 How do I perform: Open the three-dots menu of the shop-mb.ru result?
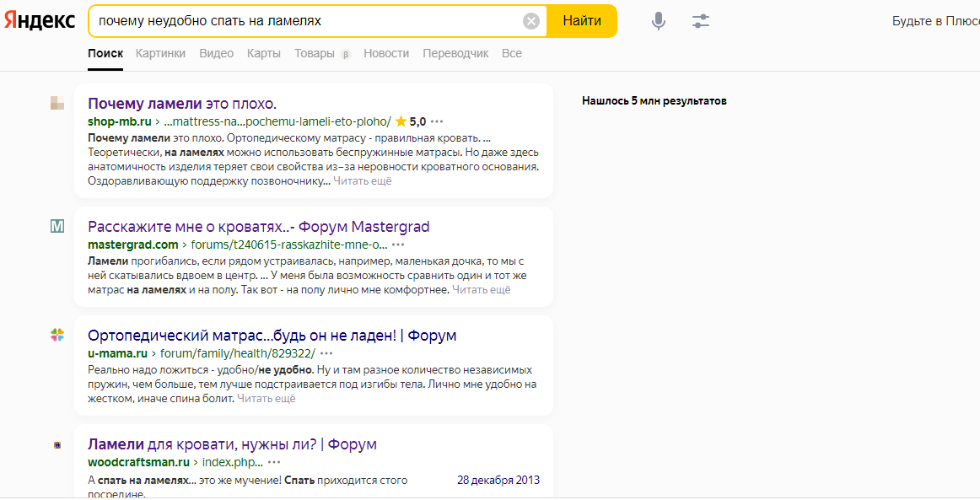(x=437, y=121)
